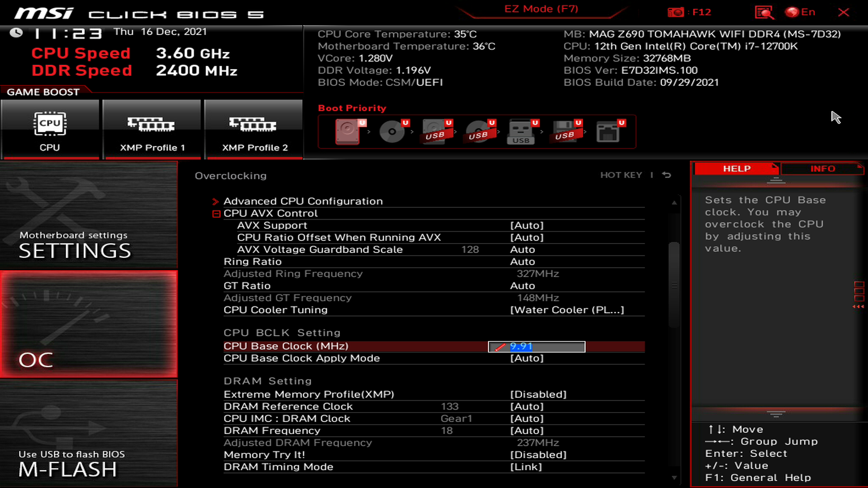
Task: Open CPU IMC : DRAM Clock dropdown
Action: (527, 419)
